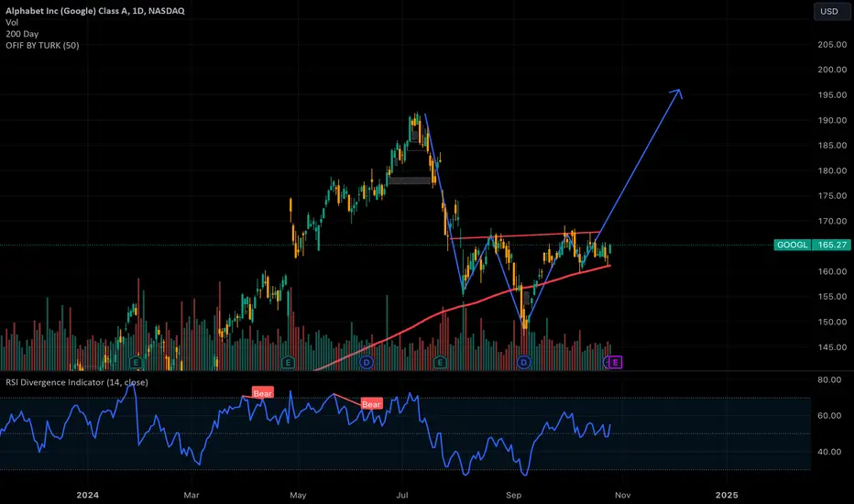Viewport: 854px width, 504px height.
Task: Click the 175.00 price axis label
Action: pyautogui.click(x=832, y=195)
